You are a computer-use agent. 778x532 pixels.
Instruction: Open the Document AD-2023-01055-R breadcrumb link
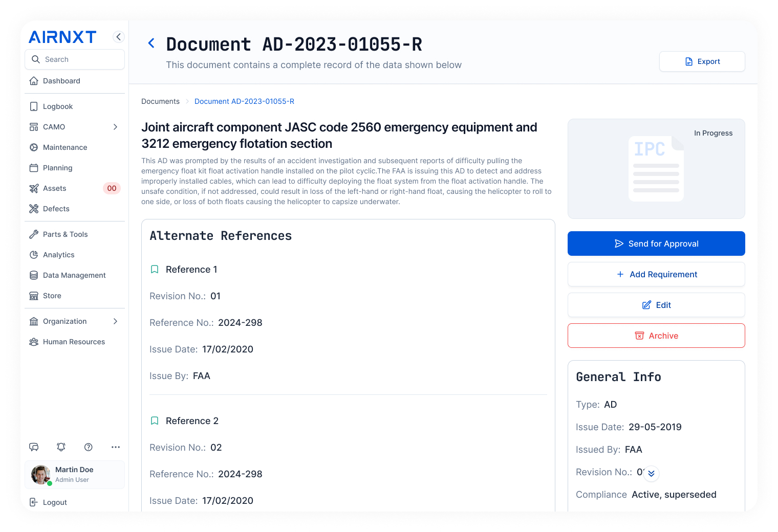coord(244,101)
